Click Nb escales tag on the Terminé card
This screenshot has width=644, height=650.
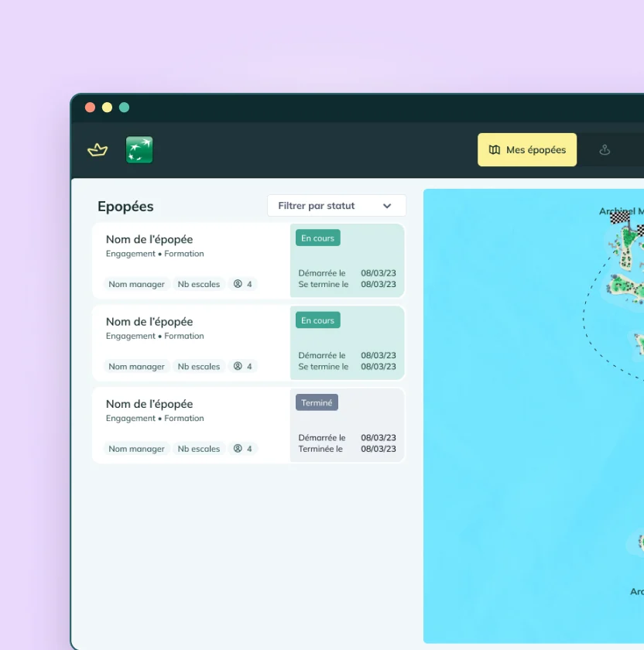(x=199, y=449)
